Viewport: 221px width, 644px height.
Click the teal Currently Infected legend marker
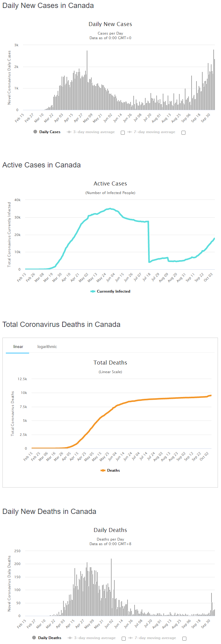[x=93, y=291]
